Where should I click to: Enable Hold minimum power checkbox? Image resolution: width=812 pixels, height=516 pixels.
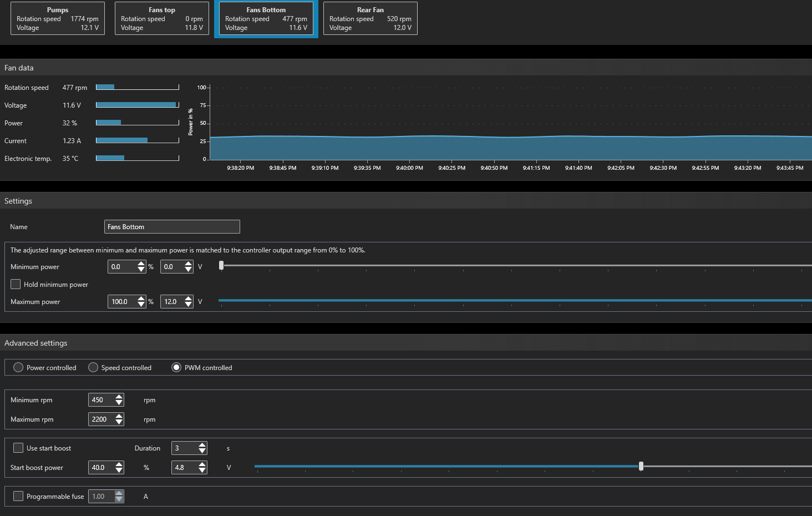tap(16, 284)
